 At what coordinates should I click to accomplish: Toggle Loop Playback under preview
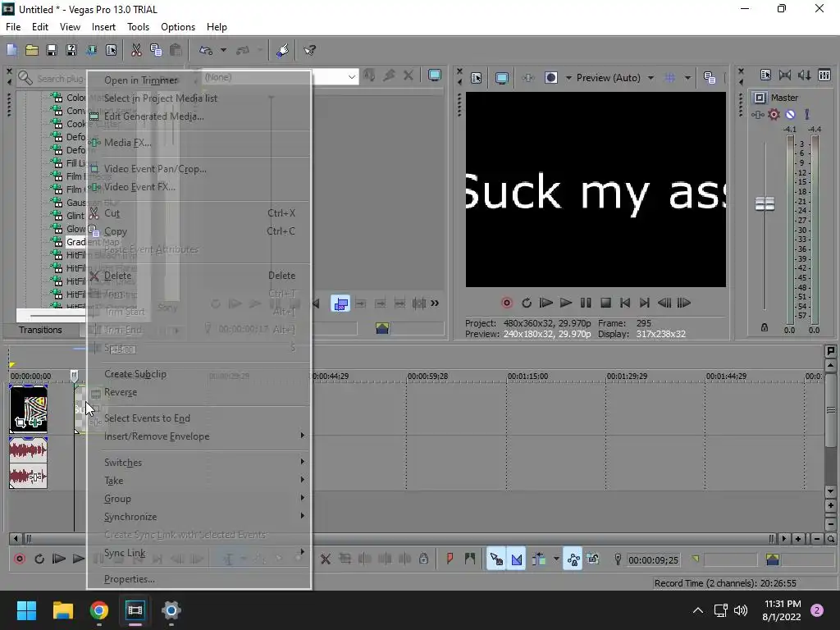pos(527,304)
